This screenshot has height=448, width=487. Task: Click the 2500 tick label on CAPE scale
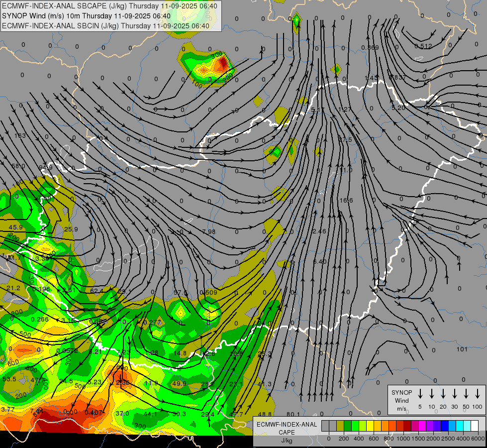[x=448, y=439]
